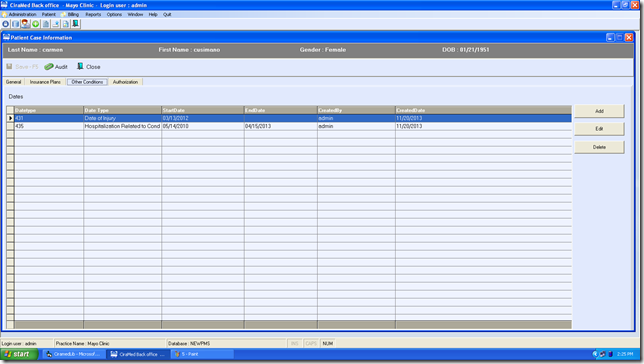Open the first Microsoft taskbar item
Image resolution: width=644 pixels, height=364 pixels.
point(74,354)
